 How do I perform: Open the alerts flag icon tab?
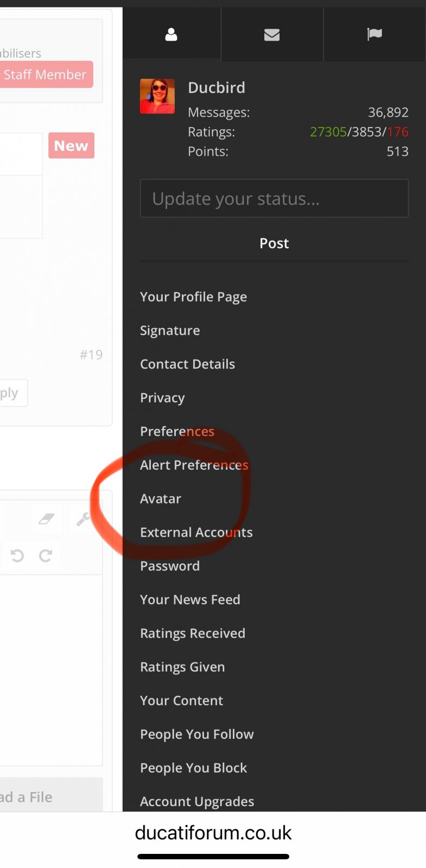click(374, 35)
